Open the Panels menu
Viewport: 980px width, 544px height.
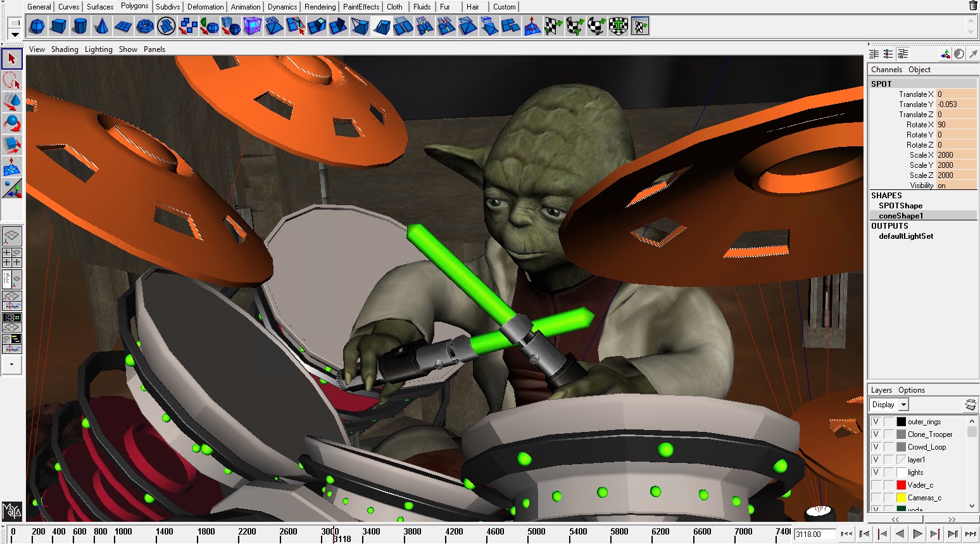pos(154,49)
